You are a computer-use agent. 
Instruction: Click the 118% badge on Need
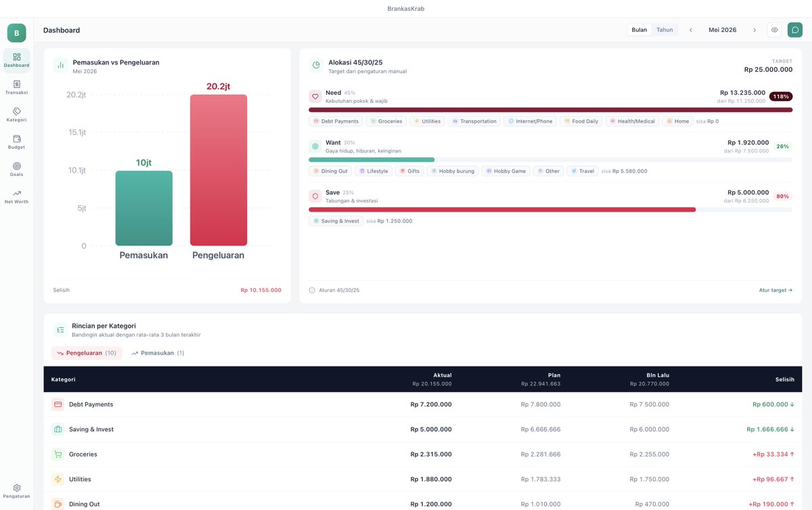click(x=781, y=96)
